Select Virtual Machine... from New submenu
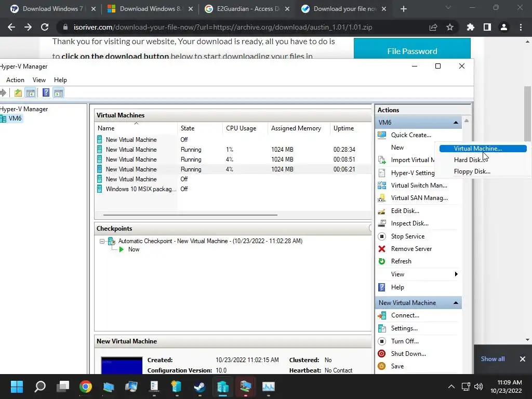Image resolution: width=532 pixels, height=399 pixels. [483, 149]
